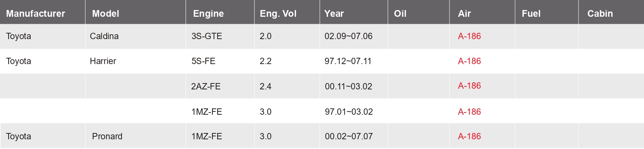Click the 3S-GTE engine cell
The height and width of the screenshot is (149, 644).
(x=206, y=36)
